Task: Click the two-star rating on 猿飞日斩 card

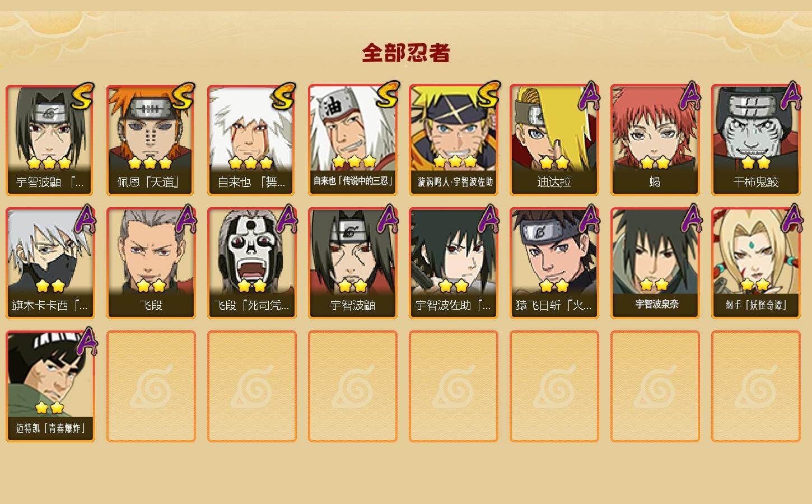Action: (554, 286)
